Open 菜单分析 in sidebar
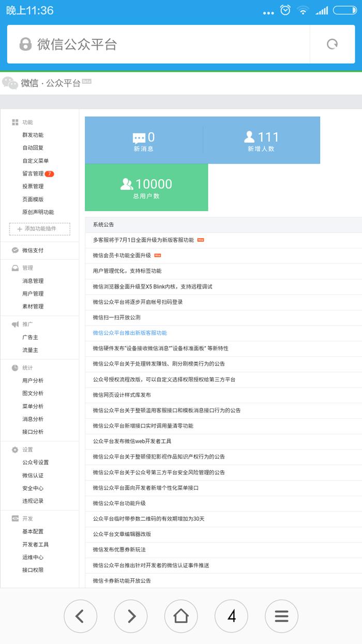Viewport: 362px width, 644px height. click(33, 406)
